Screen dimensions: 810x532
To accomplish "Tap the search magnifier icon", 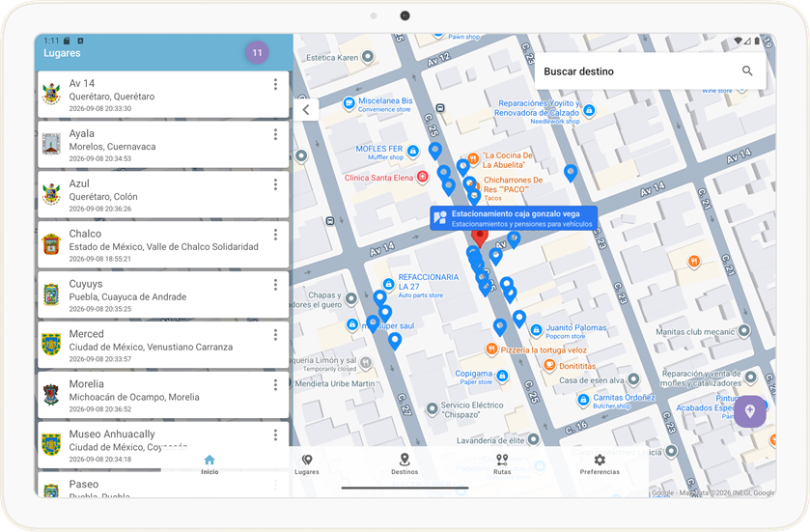I will point(747,70).
